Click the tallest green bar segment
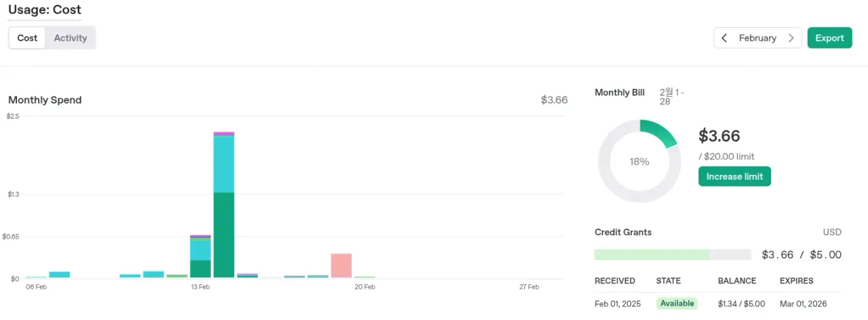 point(224,235)
